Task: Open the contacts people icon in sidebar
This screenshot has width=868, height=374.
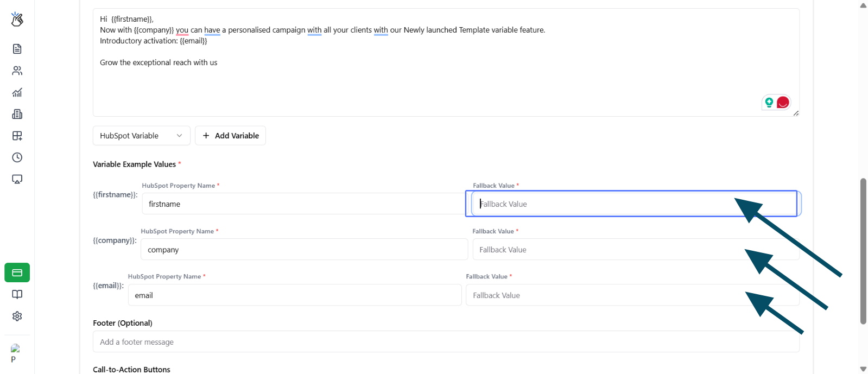Action: (17, 71)
